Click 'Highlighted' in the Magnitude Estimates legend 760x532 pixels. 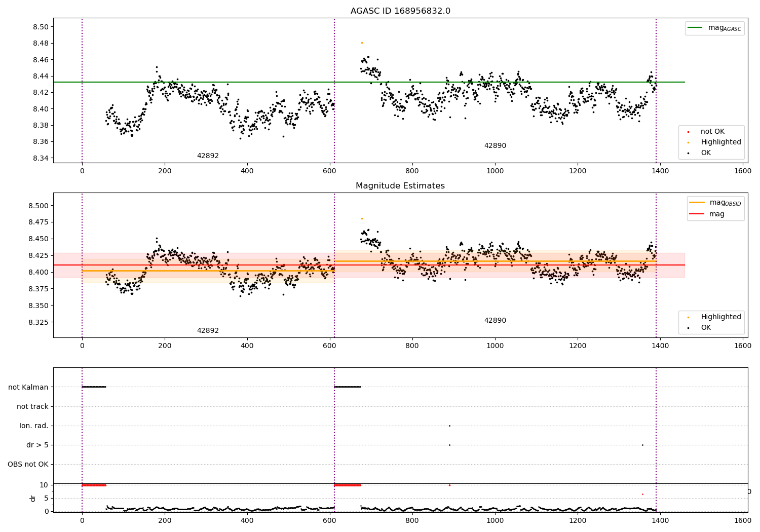pyautogui.click(x=720, y=317)
